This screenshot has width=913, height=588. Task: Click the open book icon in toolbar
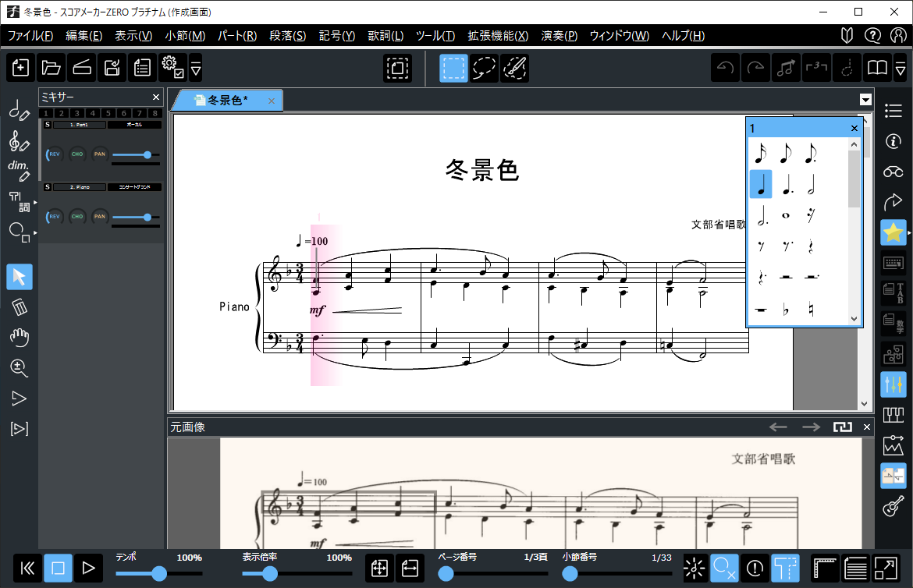point(877,68)
